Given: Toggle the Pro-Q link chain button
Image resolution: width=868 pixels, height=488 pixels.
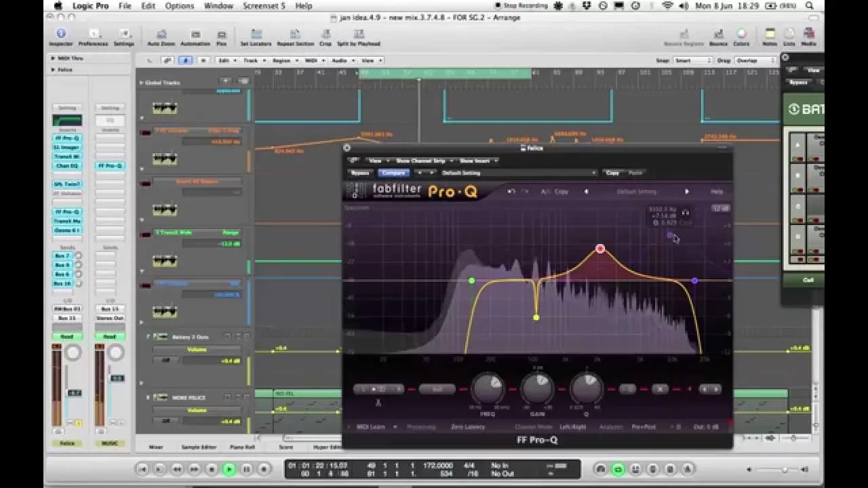Looking at the screenshot, I should click(x=353, y=161).
